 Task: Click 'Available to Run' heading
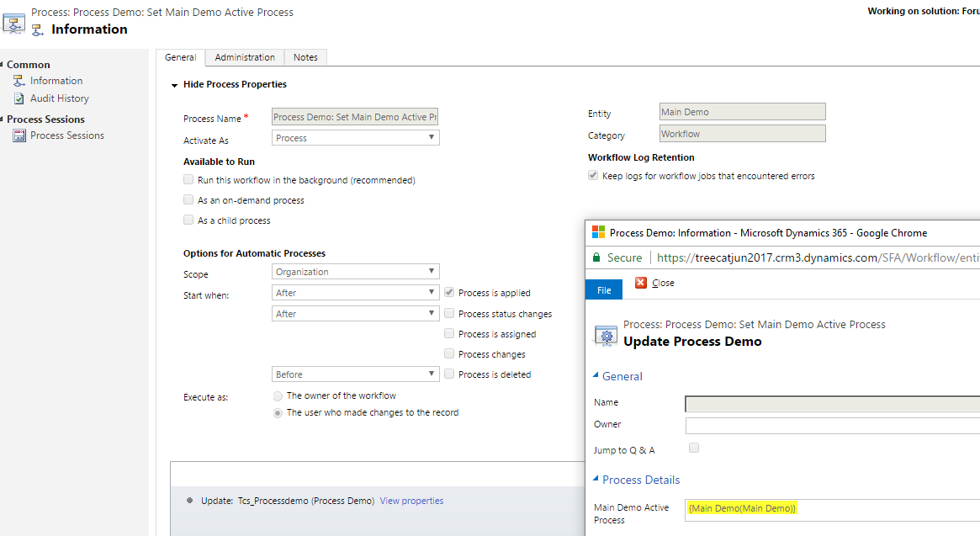point(219,162)
